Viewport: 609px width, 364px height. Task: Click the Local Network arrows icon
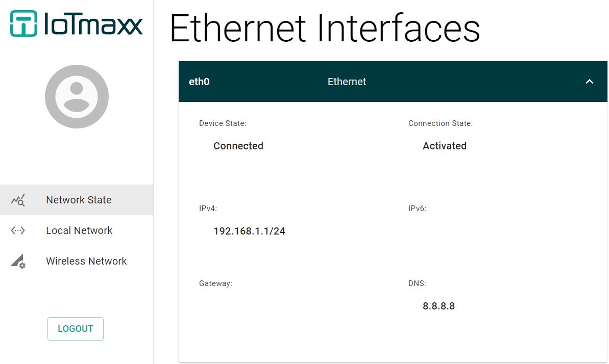[18, 230]
